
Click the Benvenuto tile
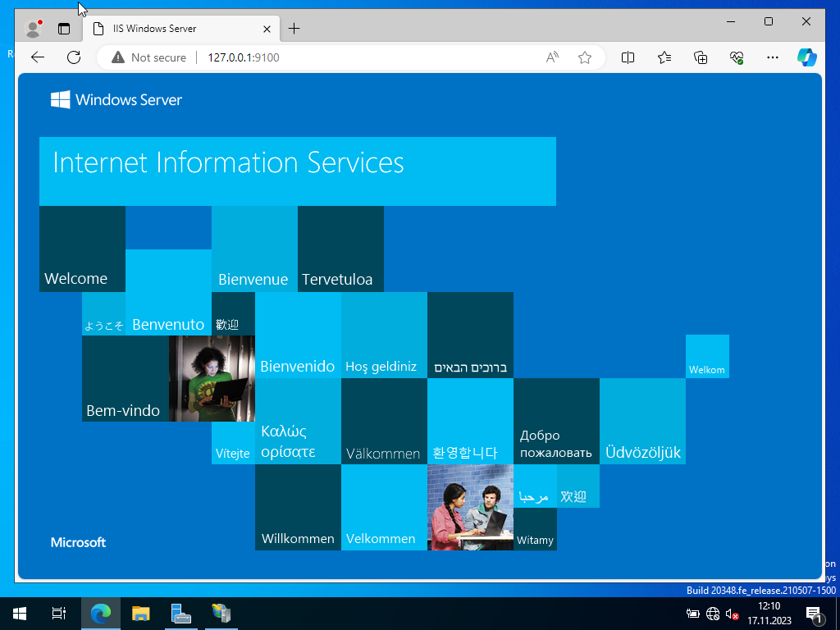coord(168,293)
